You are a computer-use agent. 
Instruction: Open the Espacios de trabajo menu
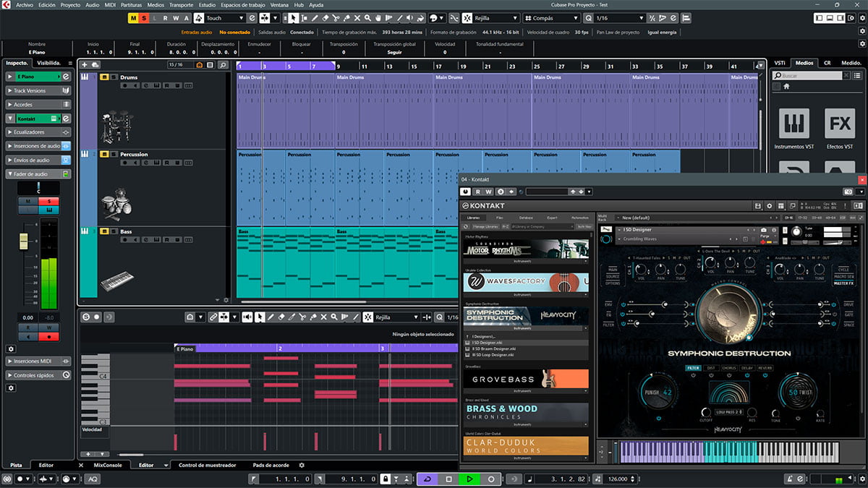pyautogui.click(x=242, y=4)
